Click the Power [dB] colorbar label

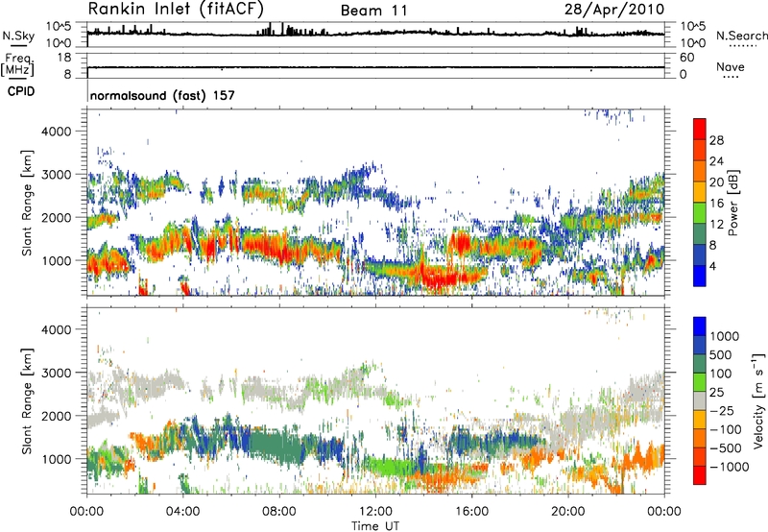coord(732,203)
